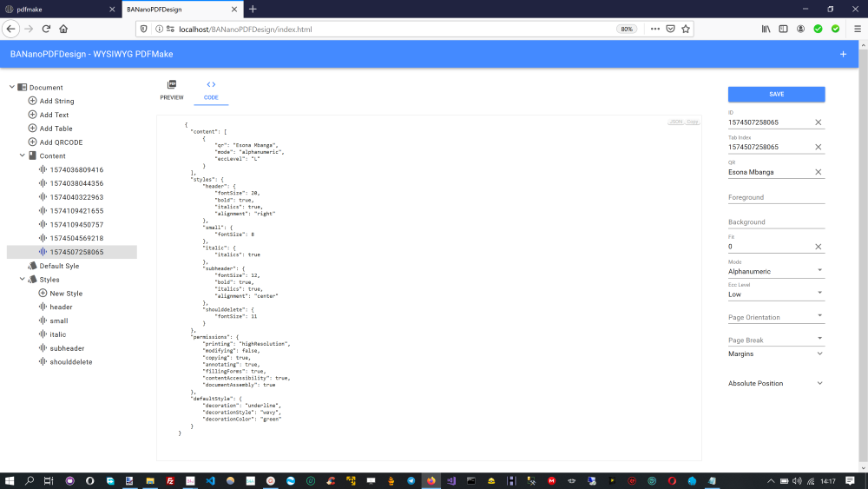Collapse the Document tree node
This screenshot has width=868, height=489.
[x=11, y=87]
